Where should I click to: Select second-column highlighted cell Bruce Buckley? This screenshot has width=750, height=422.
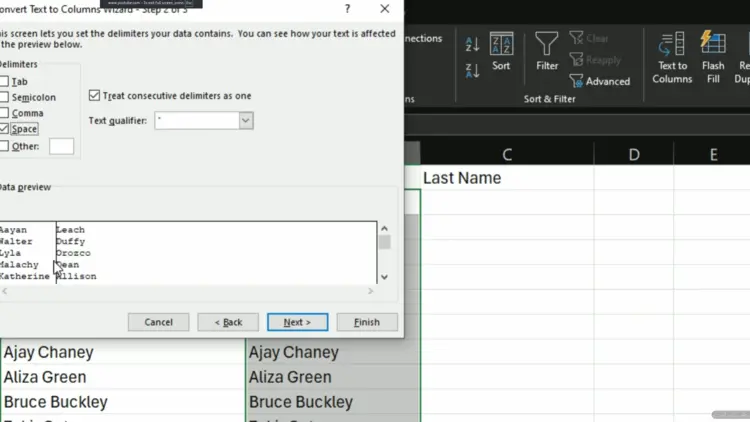333,402
